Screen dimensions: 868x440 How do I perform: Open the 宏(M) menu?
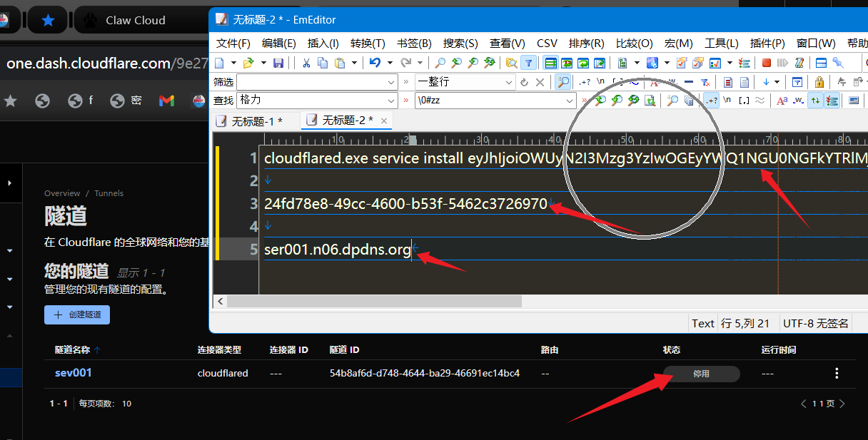click(x=678, y=43)
